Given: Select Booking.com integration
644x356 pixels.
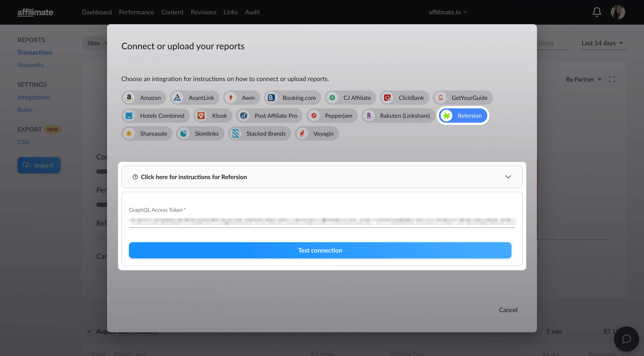Looking at the screenshot, I should (x=292, y=97).
